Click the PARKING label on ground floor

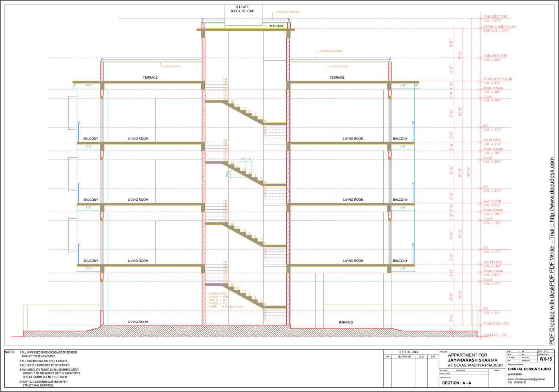click(x=346, y=322)
